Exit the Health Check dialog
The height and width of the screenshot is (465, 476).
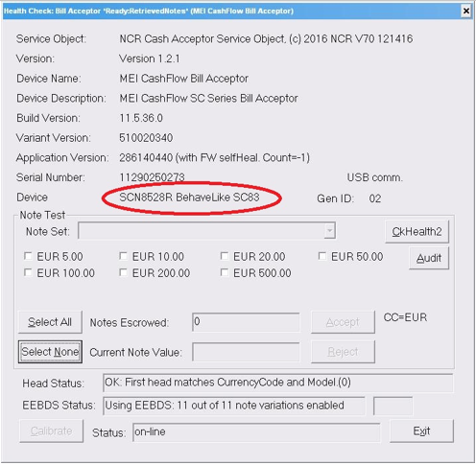pyautogui.click(x=421, y=431)
